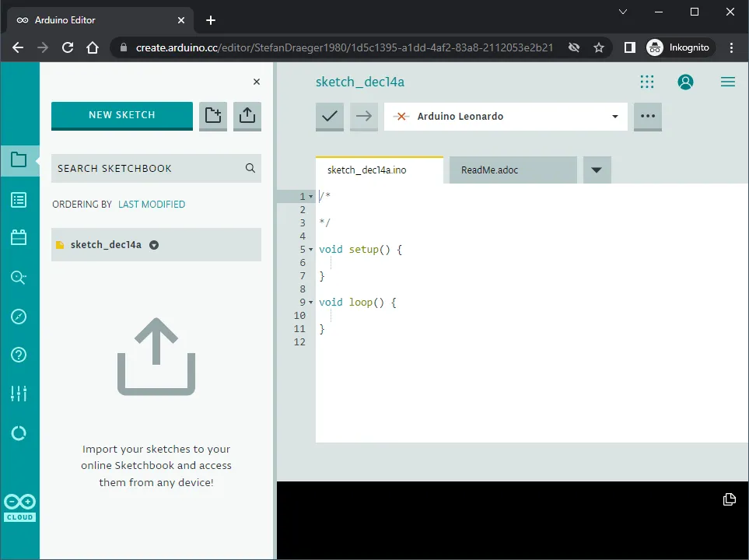
Task: Click the NEW SKETCH button
Action: (121, 115)
